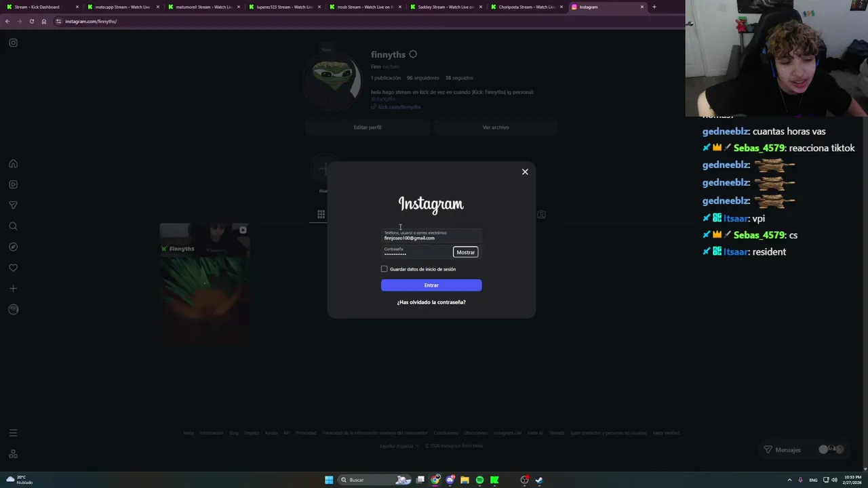
Task: Open the Search magnifier in Instagram sidebar
Action: point(13,226)
